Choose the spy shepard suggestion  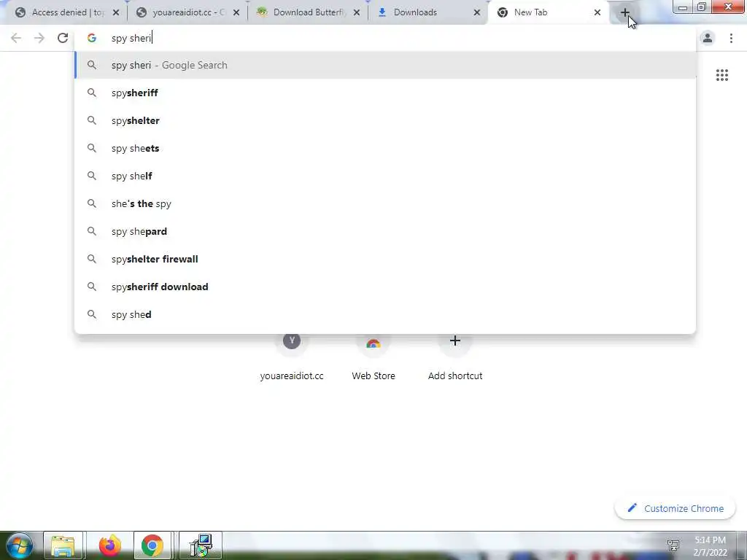[385, 231]
